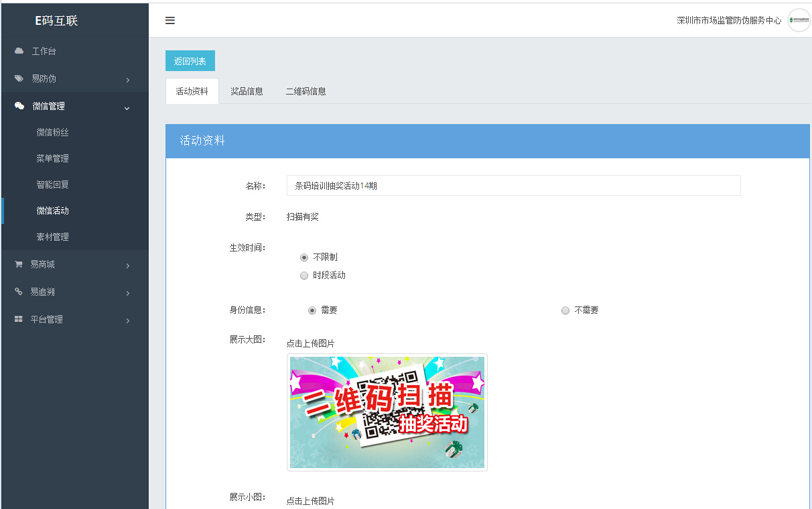Click the hamburger menu toggle icon
Viewport: 812px width, 509px height.
click(x=170, y=21)
